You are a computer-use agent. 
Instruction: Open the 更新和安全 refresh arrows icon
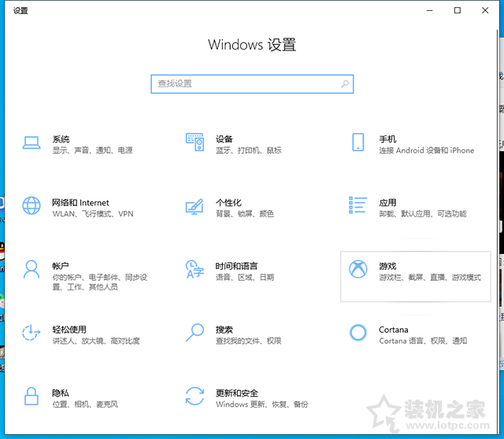[195, 396]
